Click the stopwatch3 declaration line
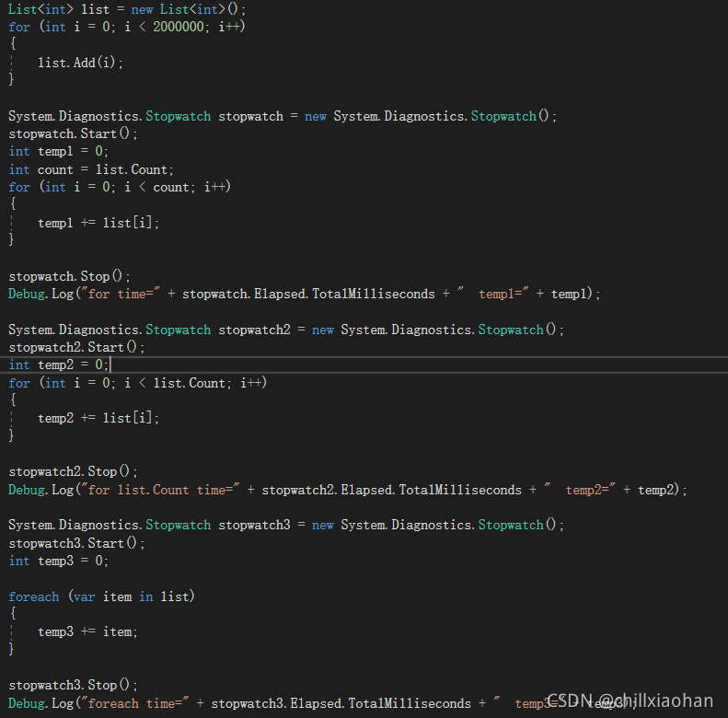This screenshot has height=718, width=728. 286,525
